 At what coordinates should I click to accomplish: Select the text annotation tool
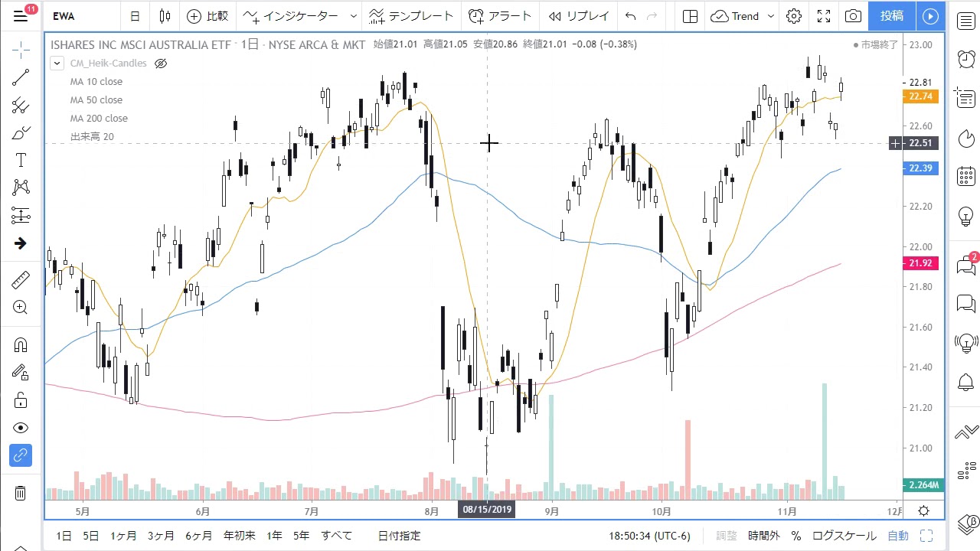coord(21,160)
